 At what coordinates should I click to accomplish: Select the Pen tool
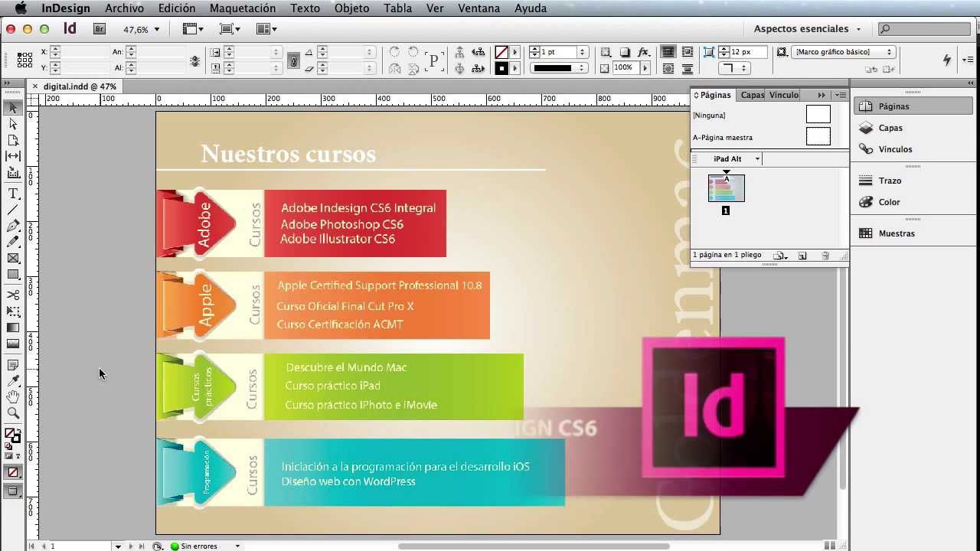(x=13, y=226)
